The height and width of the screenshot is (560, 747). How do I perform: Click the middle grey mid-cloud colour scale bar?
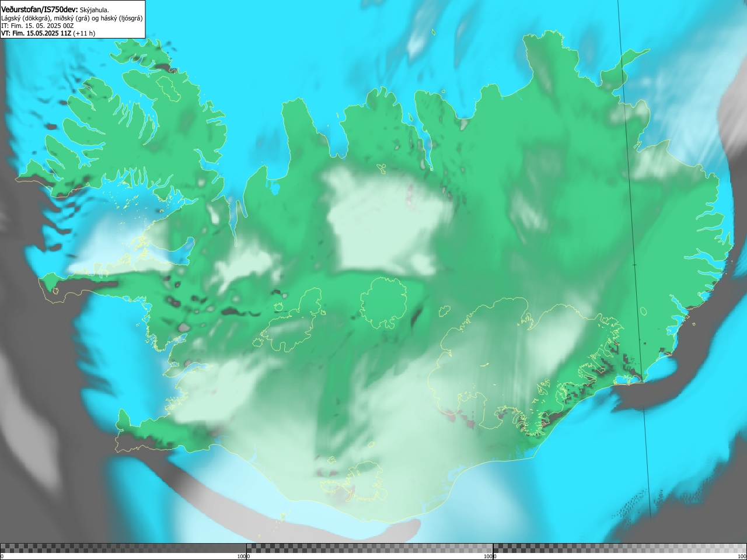coord(369,548)
